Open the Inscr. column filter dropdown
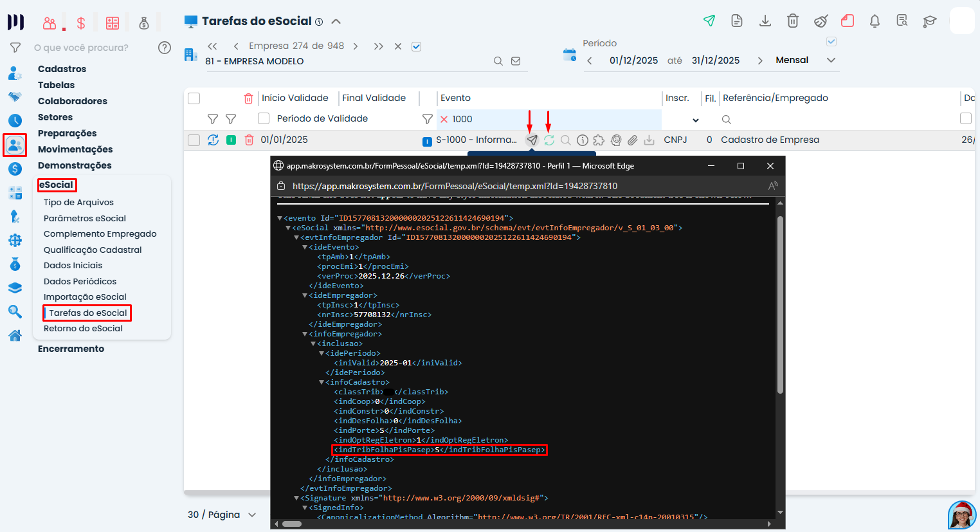 pyautogui.click(x=695, y=120)
